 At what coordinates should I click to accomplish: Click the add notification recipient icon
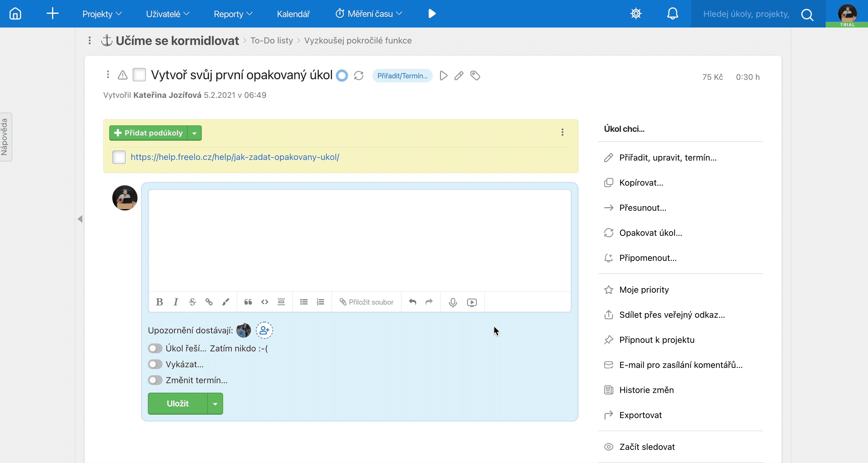coord(264,330)
